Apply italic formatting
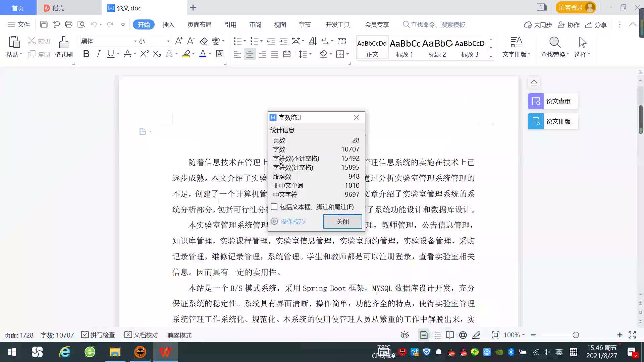Viewport: 644px width, 362px height. point(98,54)
